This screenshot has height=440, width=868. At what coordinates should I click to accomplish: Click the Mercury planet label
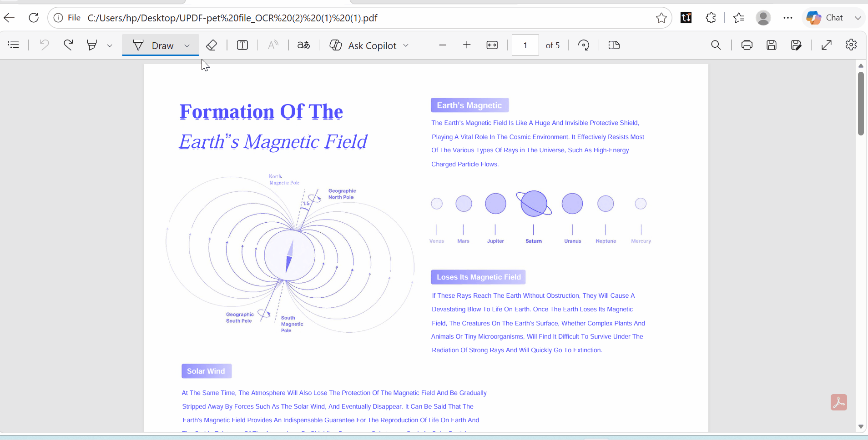coord(641,241)
